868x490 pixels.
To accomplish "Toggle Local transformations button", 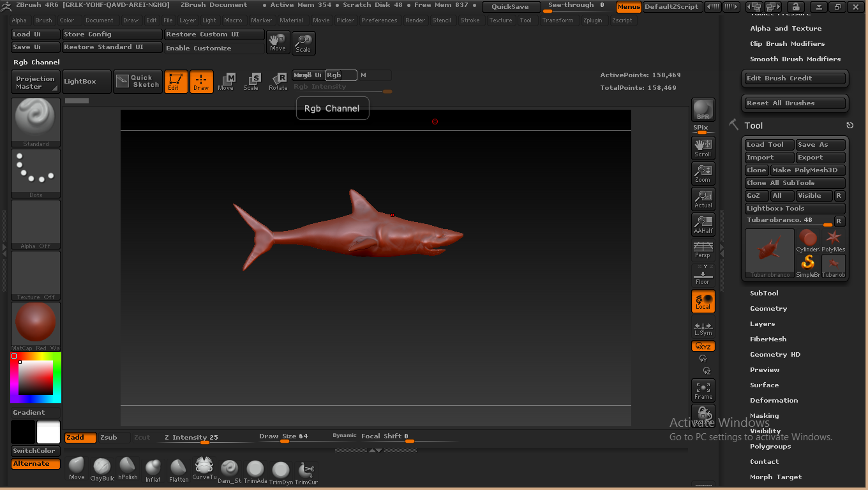I will 703,301.
